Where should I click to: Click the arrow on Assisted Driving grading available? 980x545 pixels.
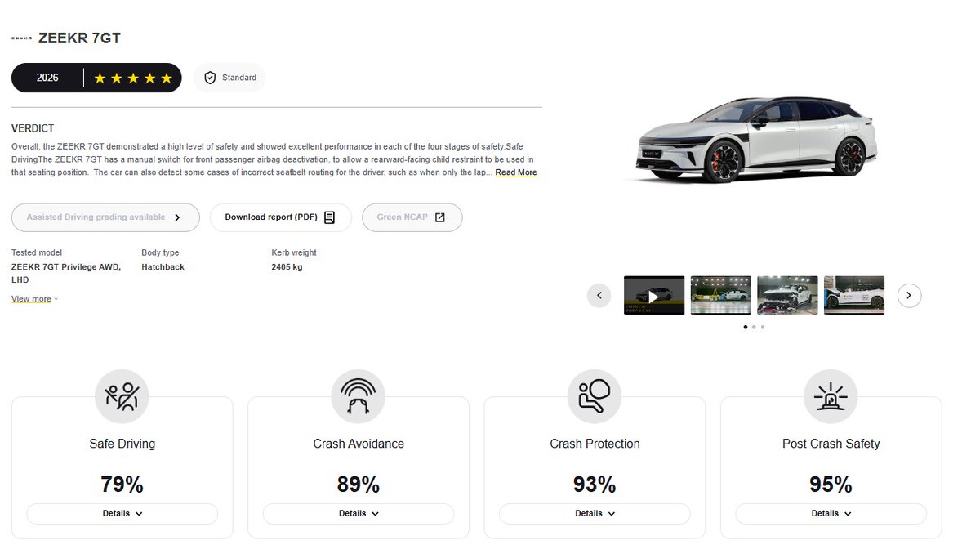178,217
